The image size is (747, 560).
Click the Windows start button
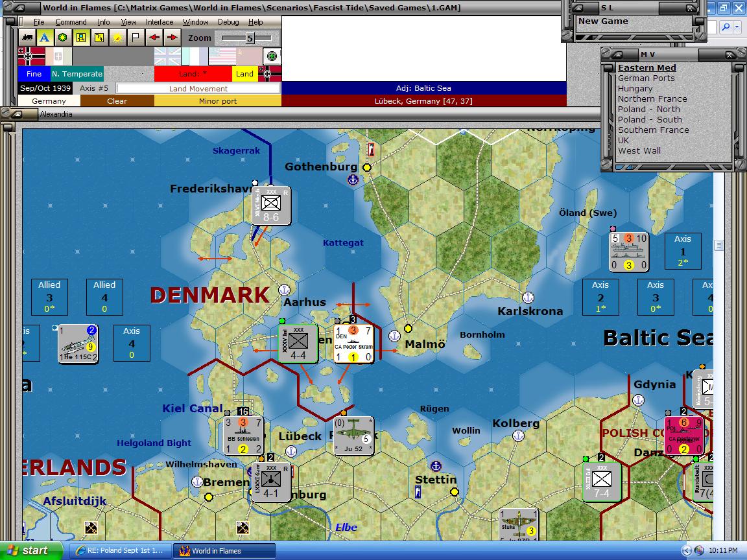(31, 550)
